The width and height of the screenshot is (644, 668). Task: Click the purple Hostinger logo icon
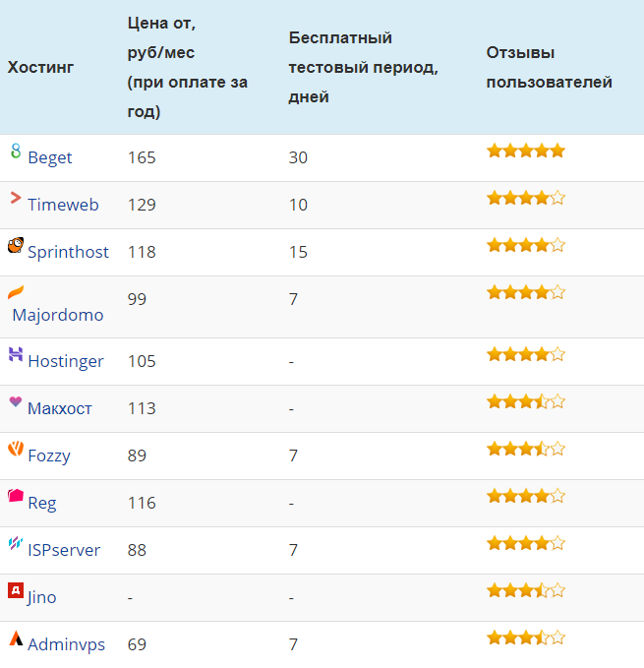click(15, 354)
